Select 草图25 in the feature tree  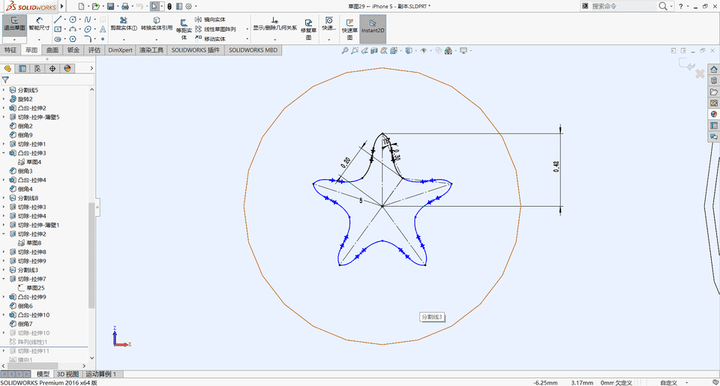click(x=31, y=288)
